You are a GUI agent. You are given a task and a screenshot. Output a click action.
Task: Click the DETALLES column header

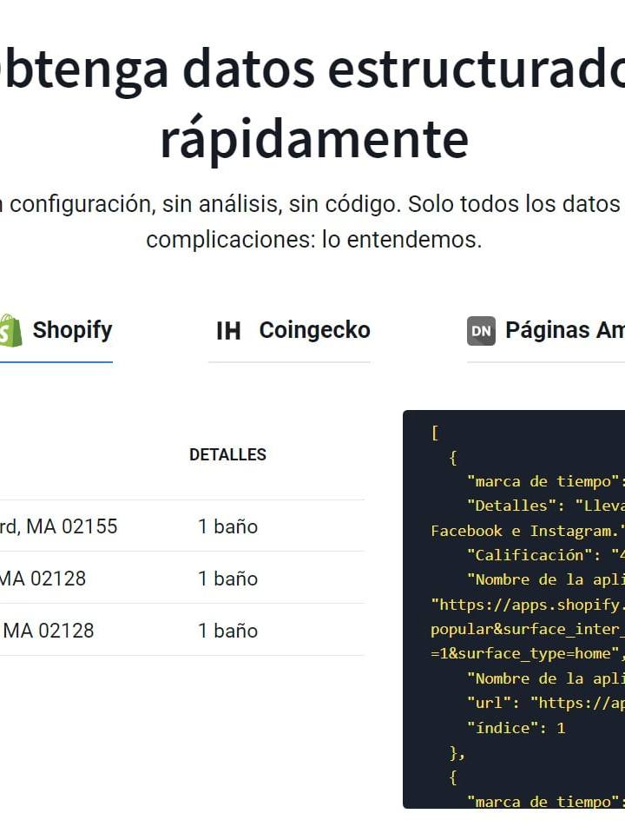point(227,455)
